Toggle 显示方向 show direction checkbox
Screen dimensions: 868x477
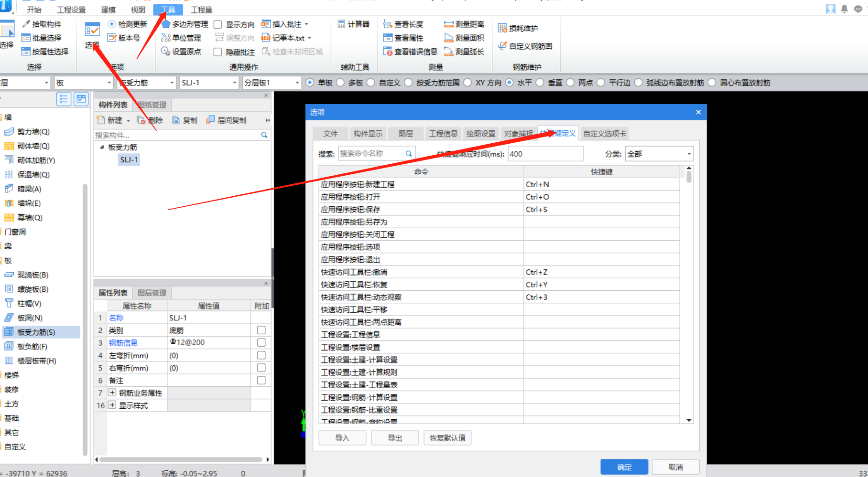tap(218, 24)
